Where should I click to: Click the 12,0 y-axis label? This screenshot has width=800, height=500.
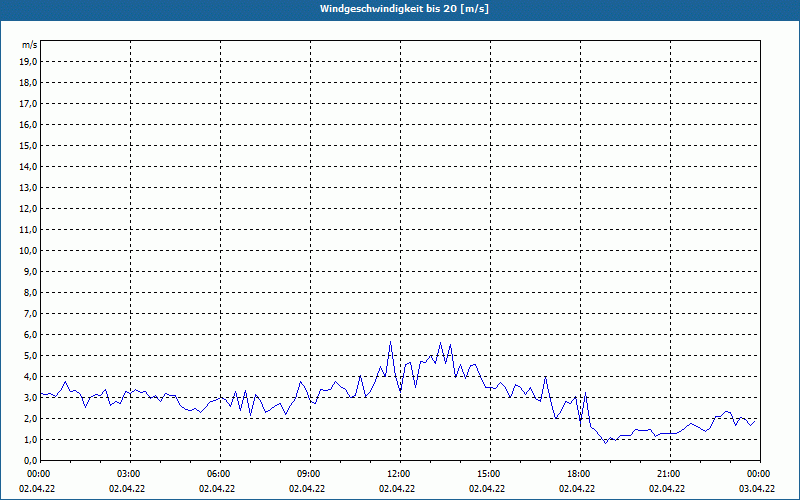(28, 209)
